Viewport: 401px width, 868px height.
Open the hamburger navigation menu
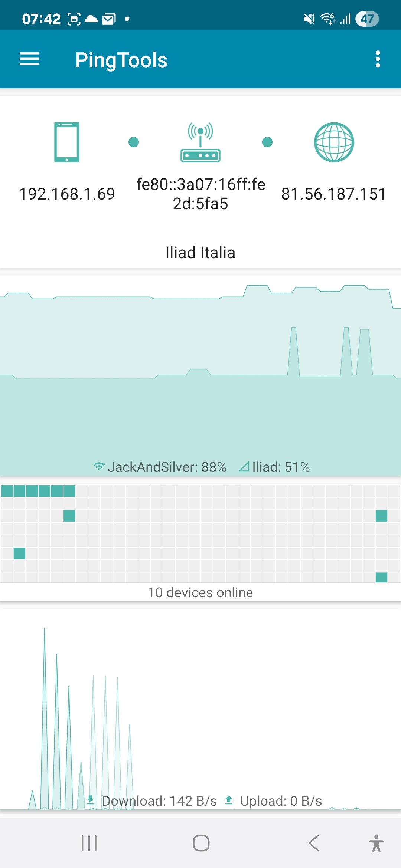(x=29, y=59)
